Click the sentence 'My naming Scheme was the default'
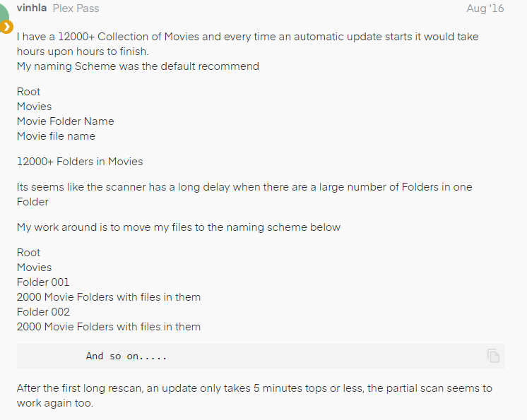The width and height of the screenshot is (527, 420). click(138, 66)
